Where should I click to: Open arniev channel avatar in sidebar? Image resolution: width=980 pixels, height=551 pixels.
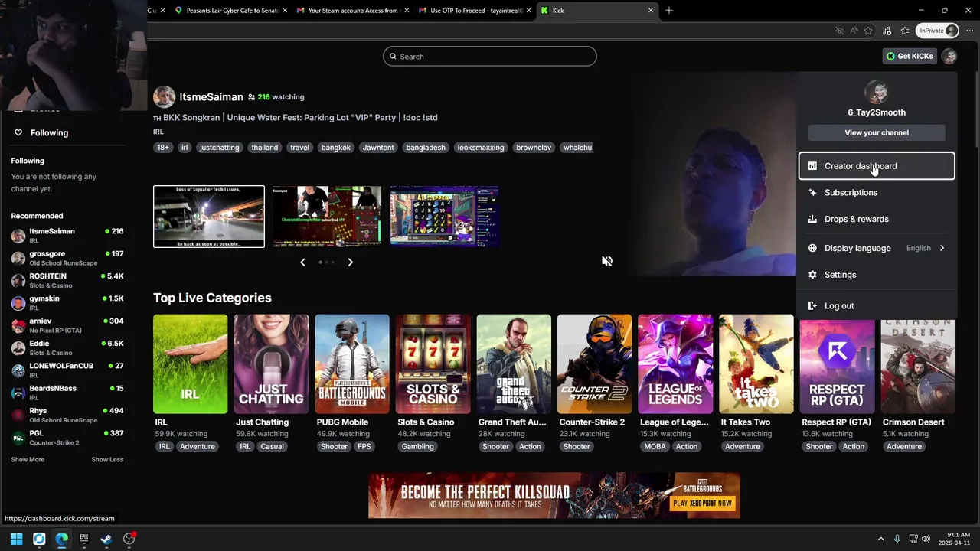18,325
